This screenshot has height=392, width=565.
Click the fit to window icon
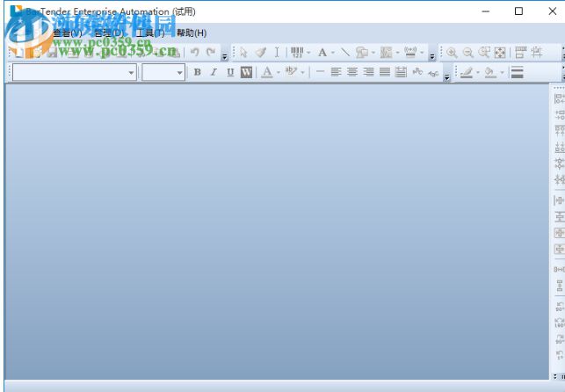click(500, 53)
